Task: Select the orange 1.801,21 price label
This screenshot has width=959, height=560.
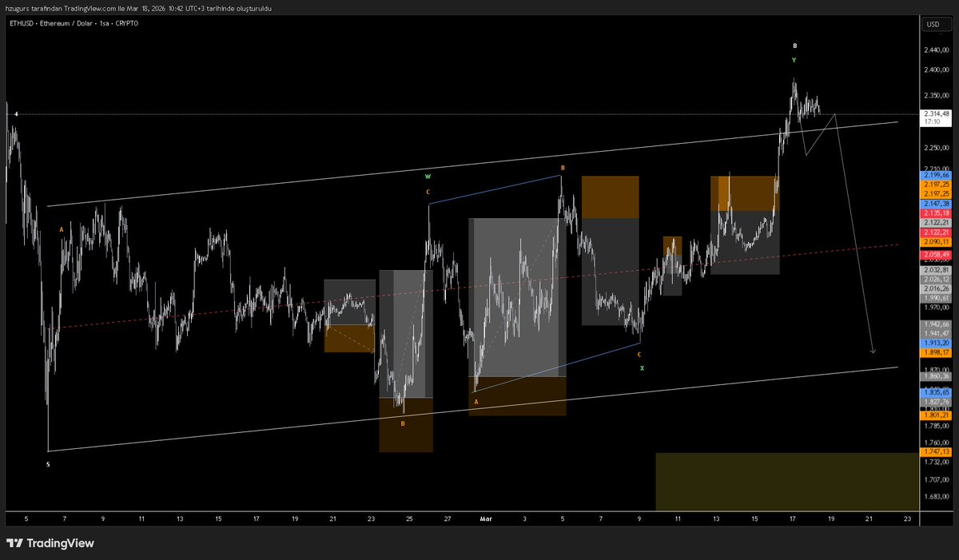Action: [x=936, y=415]
